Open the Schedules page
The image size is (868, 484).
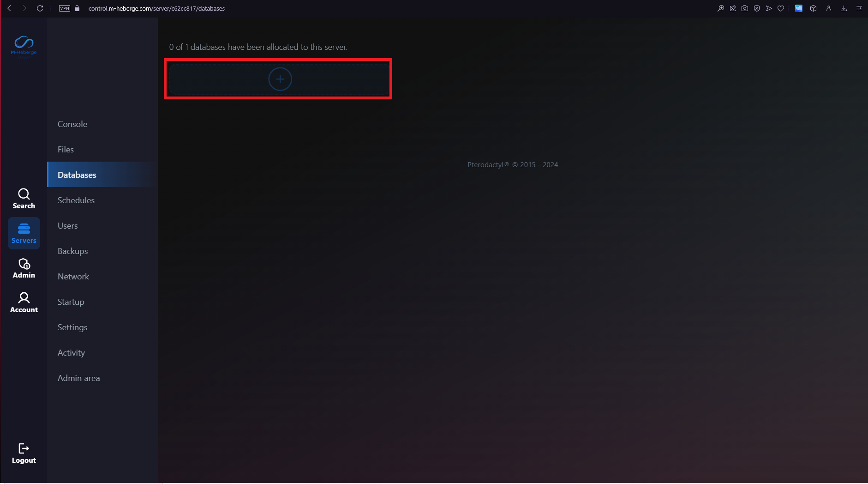pyautogui.click(x=76, y=200)
